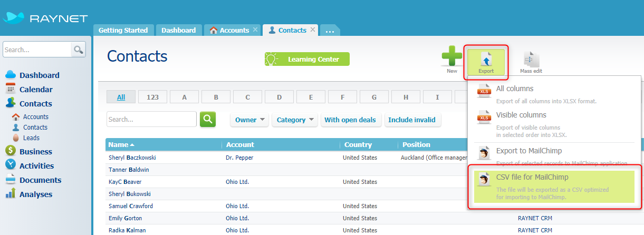Image resolution: width=644 pixels, height=235 pixels.
Task: Click the left sidebar search input
Action: click(37, 50)
